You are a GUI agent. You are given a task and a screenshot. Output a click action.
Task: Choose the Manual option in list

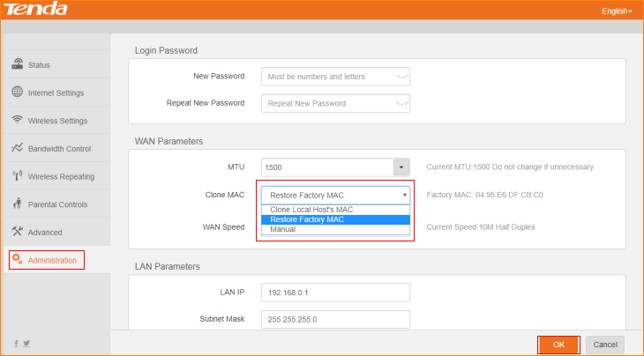pos(283,230)
